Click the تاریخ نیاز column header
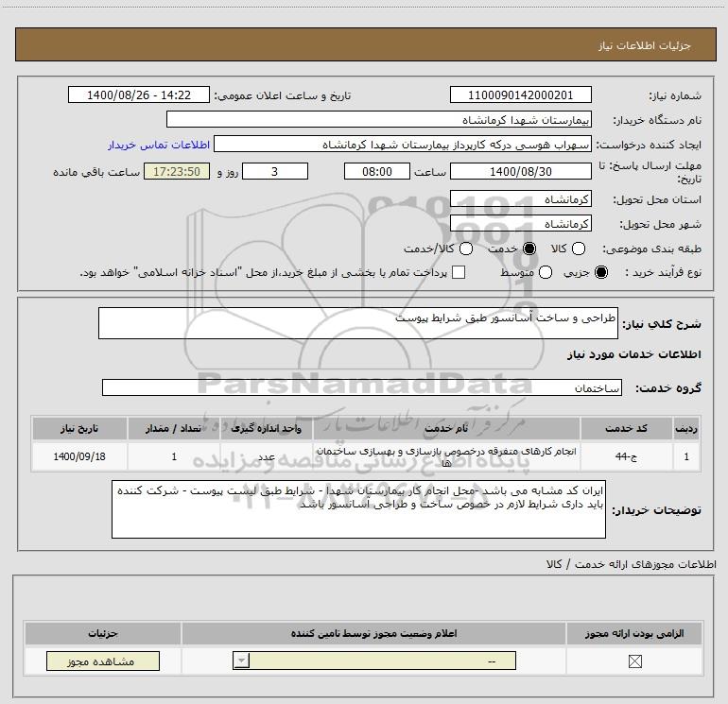 [79, 428]
